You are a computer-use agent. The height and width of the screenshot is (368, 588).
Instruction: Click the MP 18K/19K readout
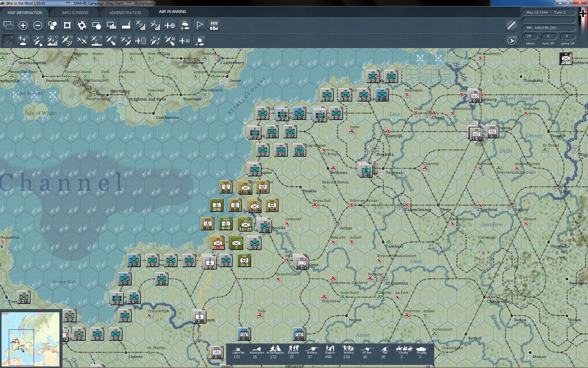[x=548, y=28]
